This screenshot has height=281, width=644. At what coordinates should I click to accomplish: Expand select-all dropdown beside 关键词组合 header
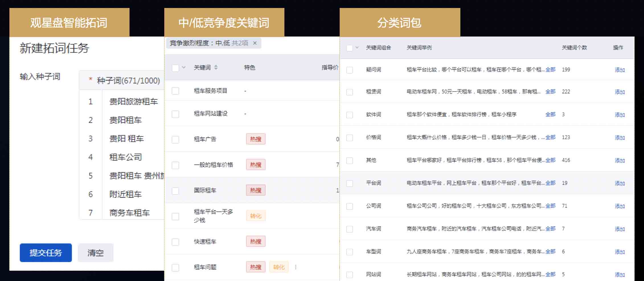point(357,48)
